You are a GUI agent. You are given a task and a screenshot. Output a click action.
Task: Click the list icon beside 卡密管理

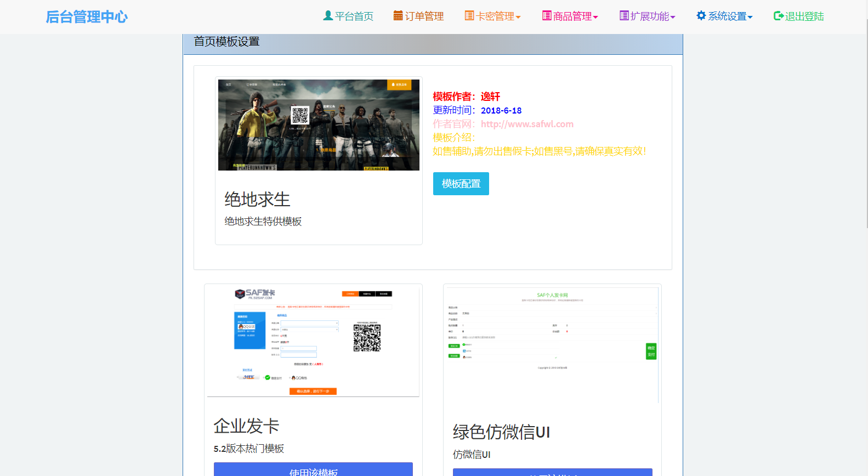click(x=469, y=16)
